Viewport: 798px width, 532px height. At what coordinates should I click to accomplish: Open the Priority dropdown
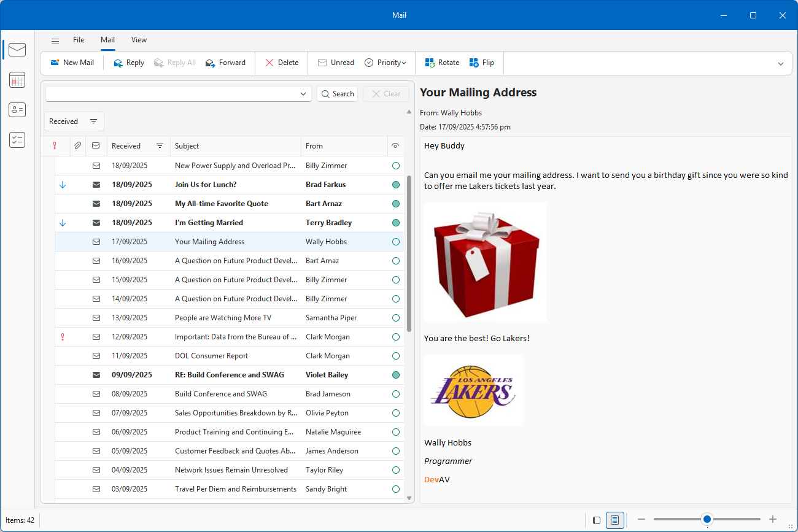point(385,63)
